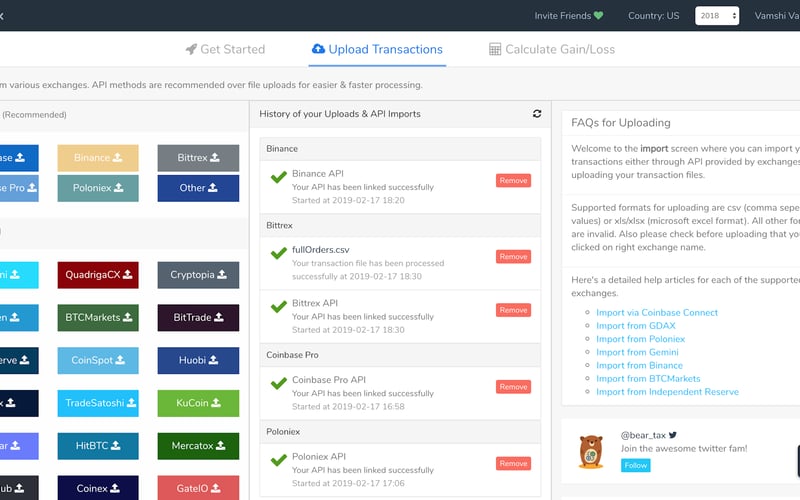Click the Poloniex API green checkmark
800x500 pixels.
279,460
